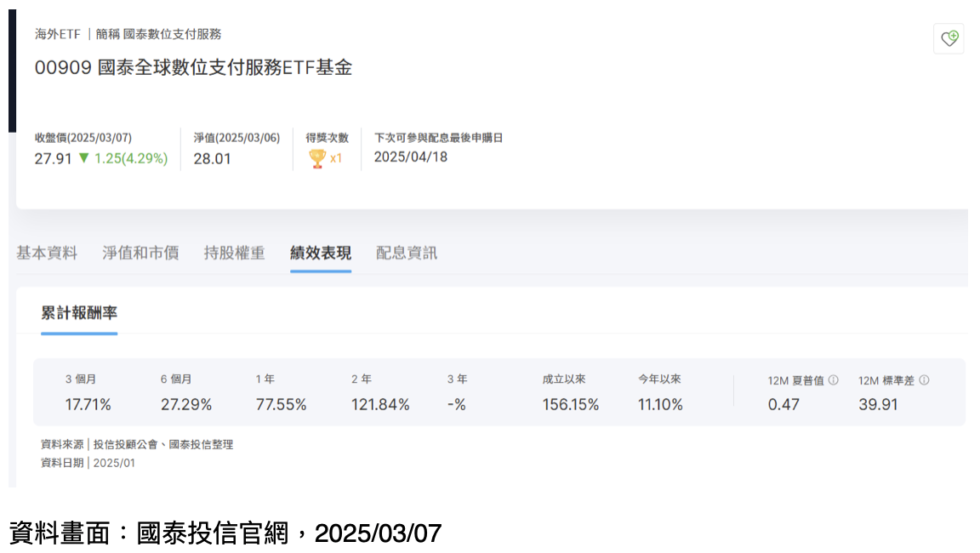Switch to 持股權重 tab

pyautogui.click(x=235, y=253)
